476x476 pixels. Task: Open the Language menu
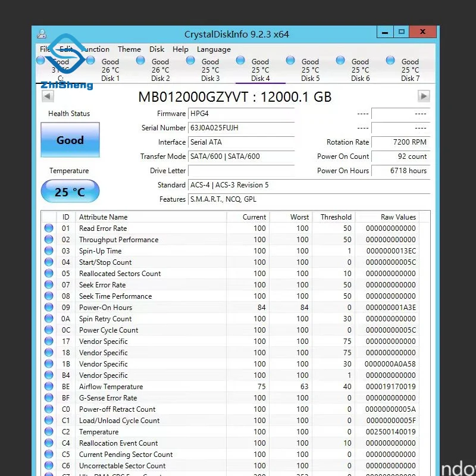214,49
